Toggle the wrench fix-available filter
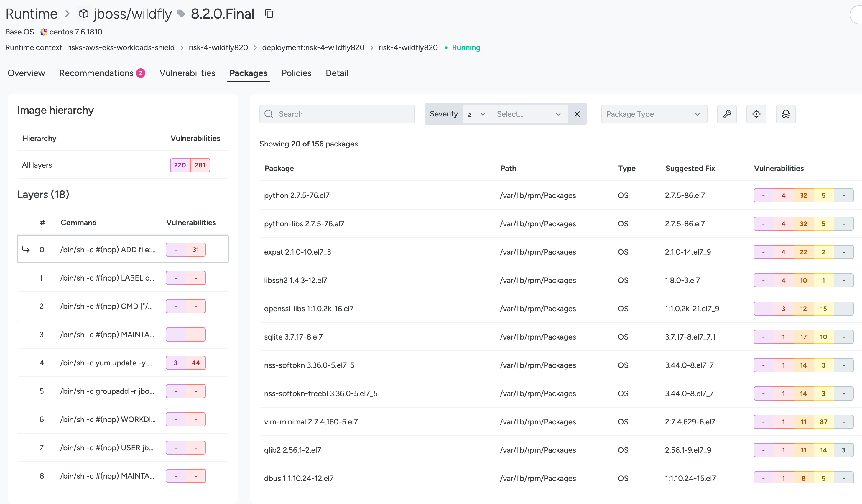862x504 pixels. pos(727,114)
